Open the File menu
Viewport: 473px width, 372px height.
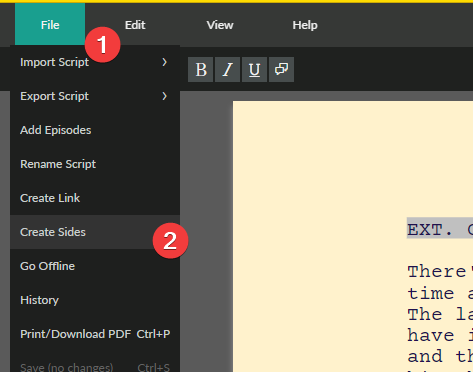point(50,25)
